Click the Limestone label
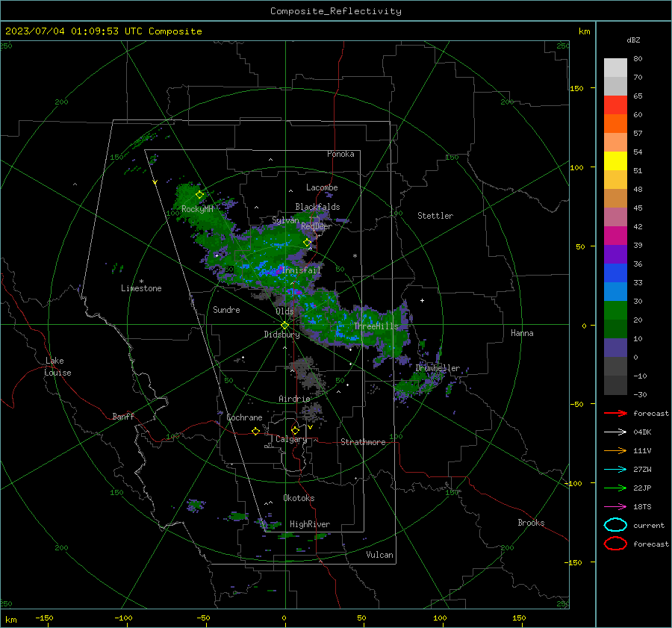Viewport: 672px width, 628px height. [x=141, y=288]
